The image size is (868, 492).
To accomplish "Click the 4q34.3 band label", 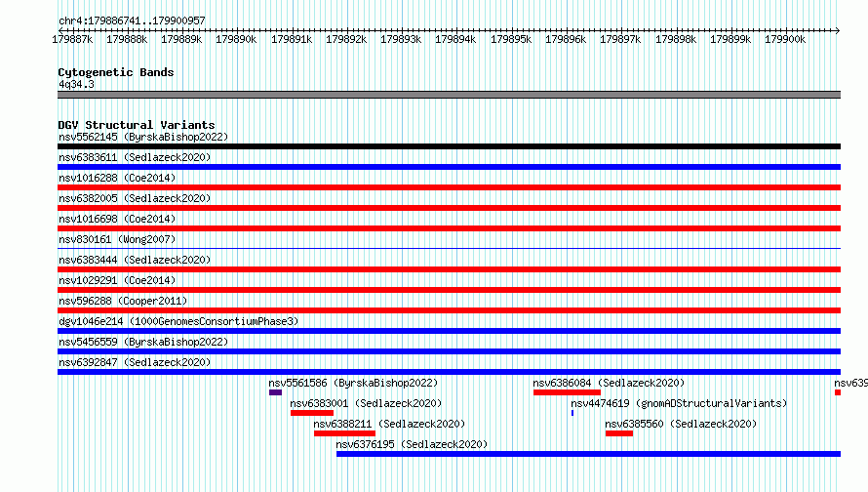I will pyautogui.click(x=76, y=84).
